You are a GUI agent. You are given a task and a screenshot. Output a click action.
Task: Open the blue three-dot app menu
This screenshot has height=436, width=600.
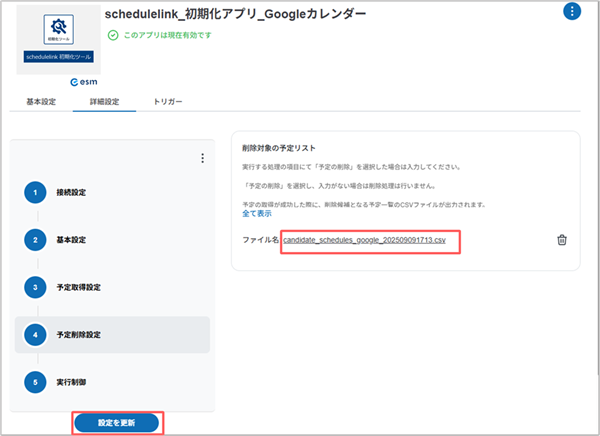click(x=572, y=12)
